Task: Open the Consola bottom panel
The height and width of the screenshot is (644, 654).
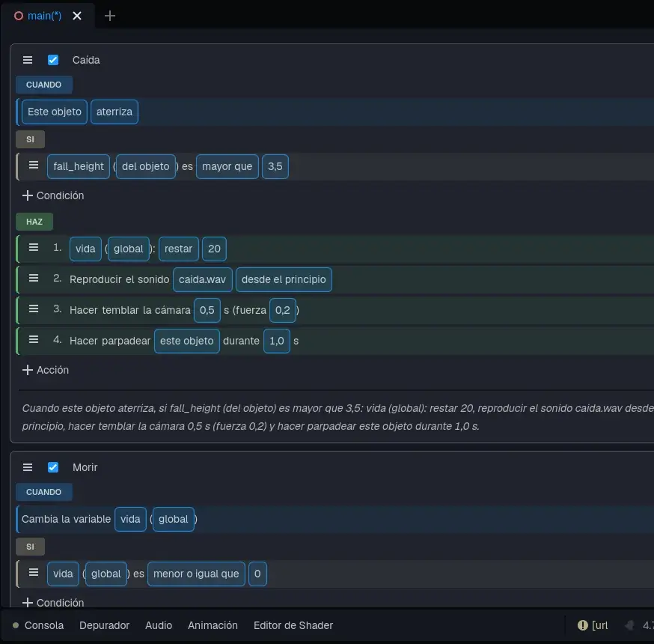Action: (44, 625)
